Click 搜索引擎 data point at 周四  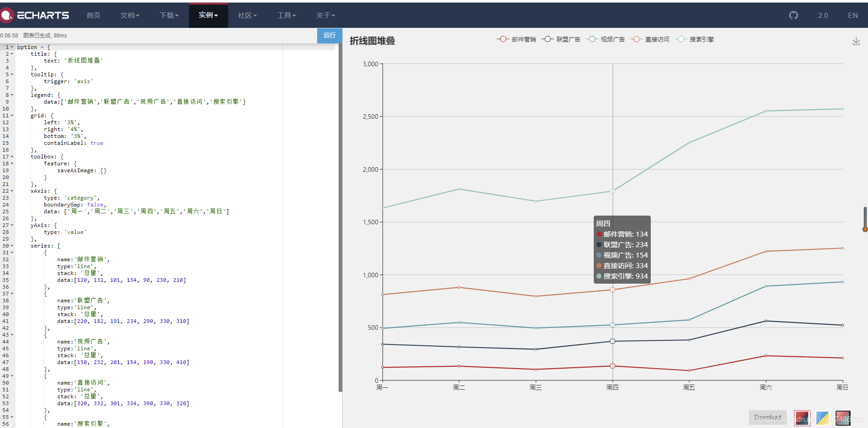coord(612,191)
